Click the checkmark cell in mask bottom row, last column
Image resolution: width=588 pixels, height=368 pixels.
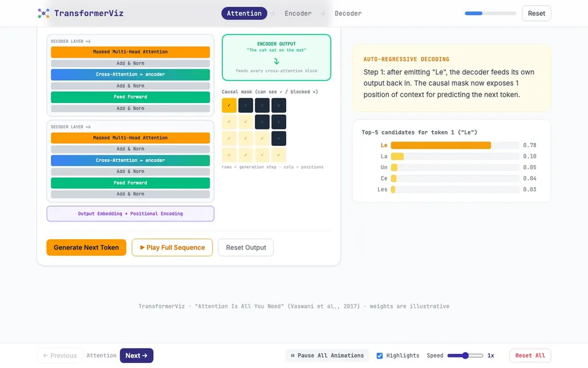coord(279,155)
